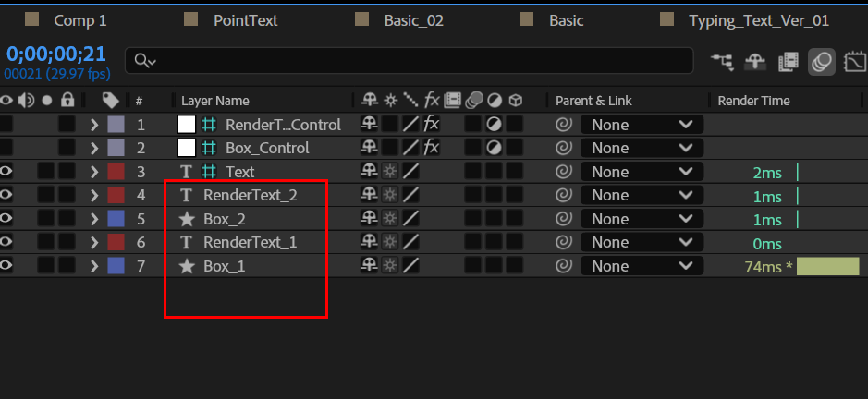Click the layer search field
The width and height of the screenshot is (868, 399).
tap(410, 61)
